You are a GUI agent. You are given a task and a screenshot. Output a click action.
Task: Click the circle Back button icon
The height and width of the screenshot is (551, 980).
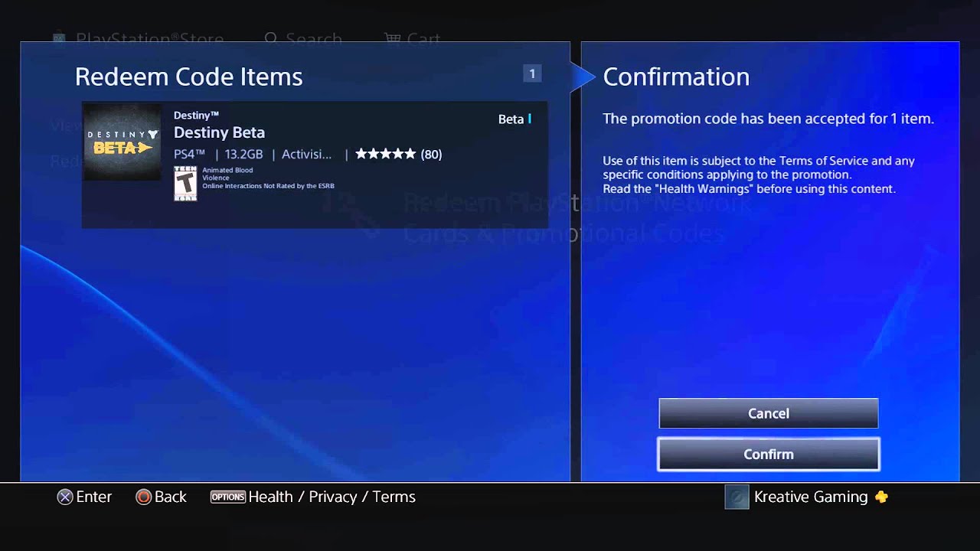[x=143, y=497]
